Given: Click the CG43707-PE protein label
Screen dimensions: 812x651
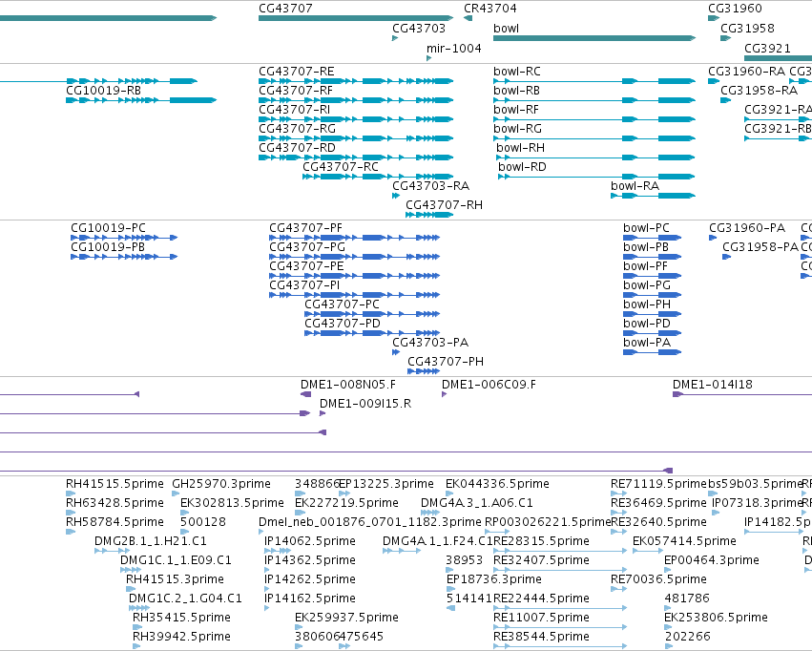Looking at the screenshot, I should click(306, 266).
